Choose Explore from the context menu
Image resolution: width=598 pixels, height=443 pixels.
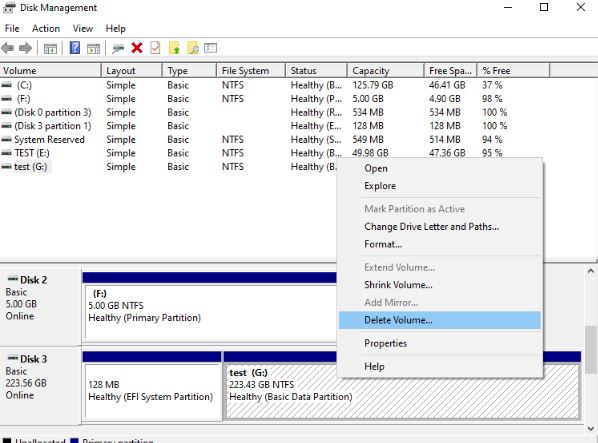[x=440, y=186]
